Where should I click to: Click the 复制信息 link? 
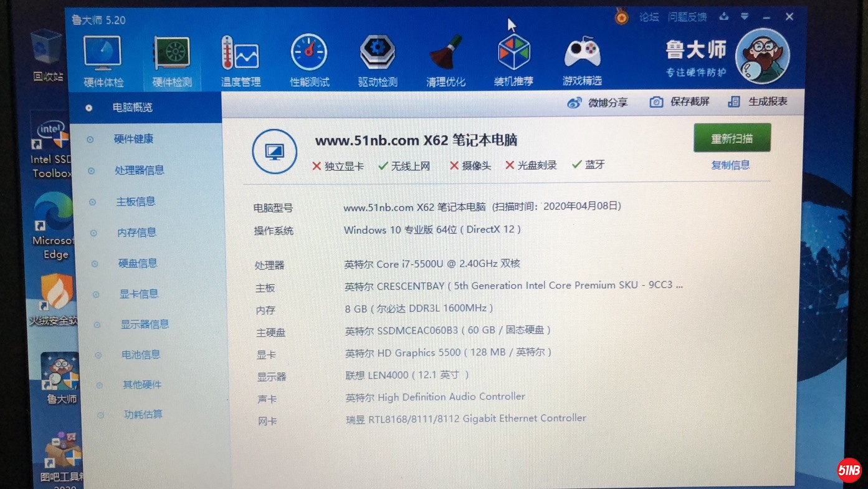tap(730, 165)
